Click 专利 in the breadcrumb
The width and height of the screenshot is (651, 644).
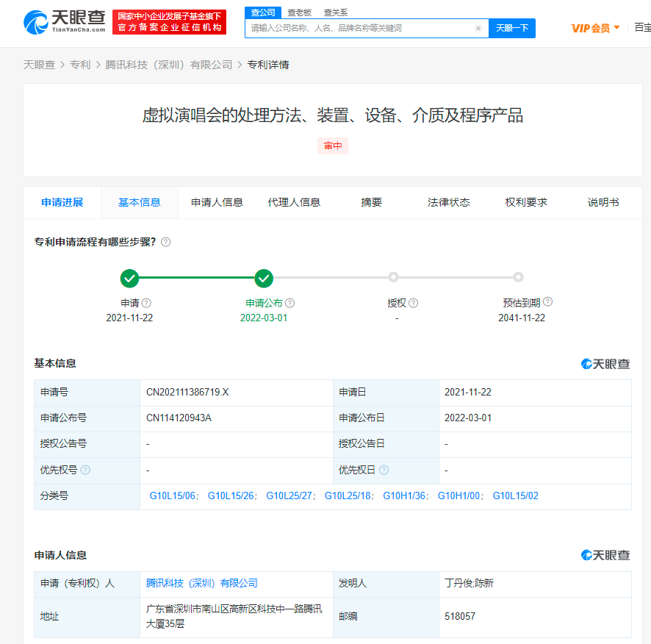(80, 65)
